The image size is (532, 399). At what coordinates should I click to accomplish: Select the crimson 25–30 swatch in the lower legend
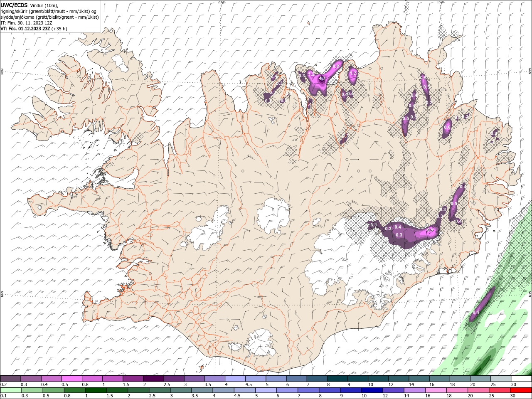pyautogui.click(x=499, y=390)
